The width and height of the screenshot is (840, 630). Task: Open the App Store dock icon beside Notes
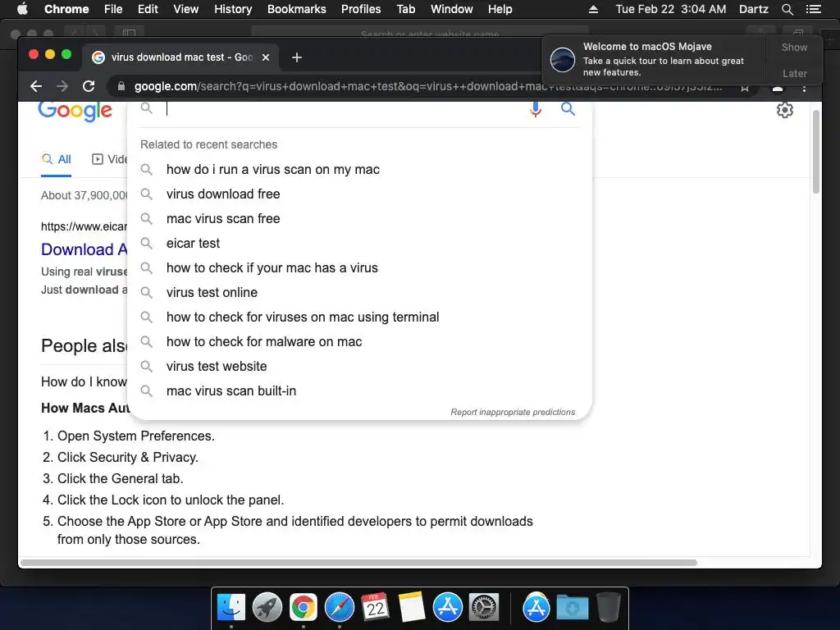coord(447,608)
